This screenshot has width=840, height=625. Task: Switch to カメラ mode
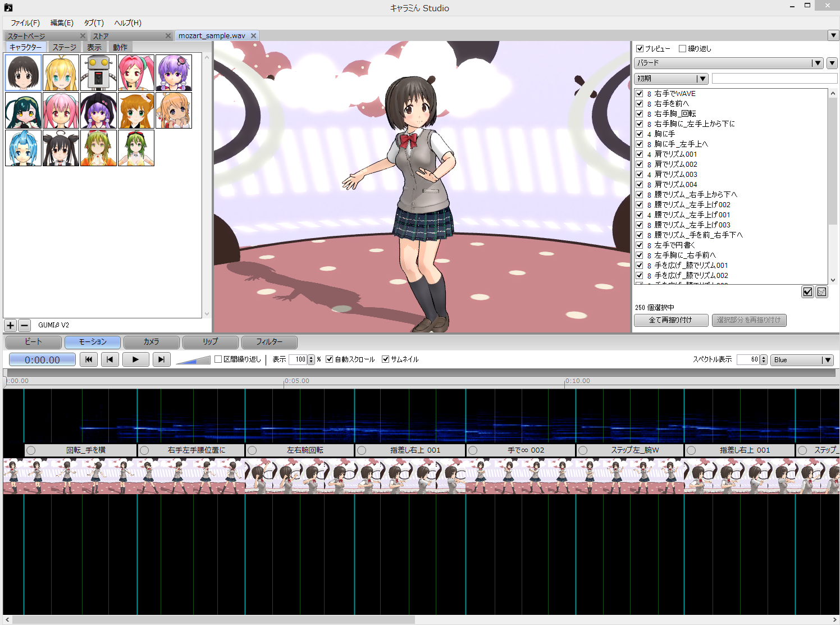pyautogui.click(x=150, y=342)
